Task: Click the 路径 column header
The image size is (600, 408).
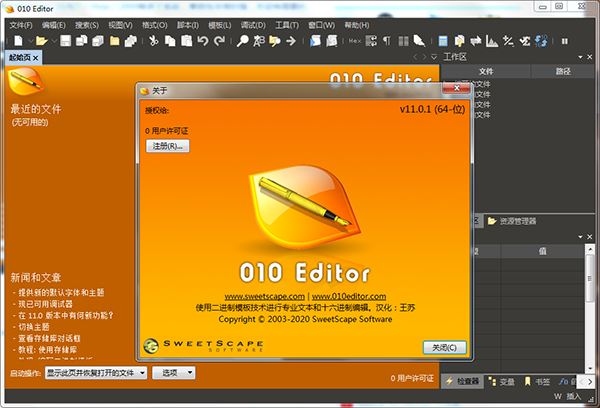Action: (563, 71)
